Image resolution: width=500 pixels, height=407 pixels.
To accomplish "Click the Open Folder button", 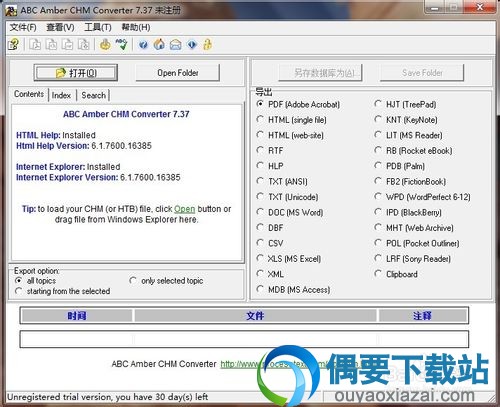I will click(x=178, y=73).
